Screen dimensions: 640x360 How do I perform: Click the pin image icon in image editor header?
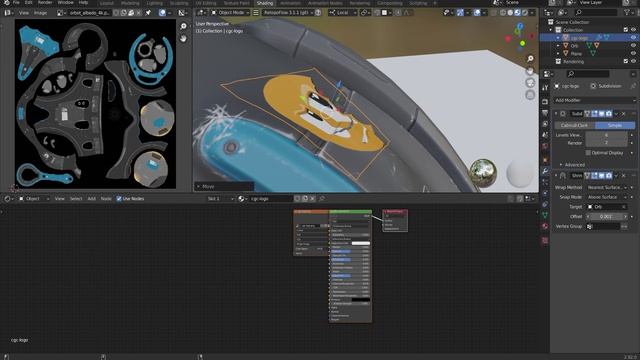click(x=148, y=13)
